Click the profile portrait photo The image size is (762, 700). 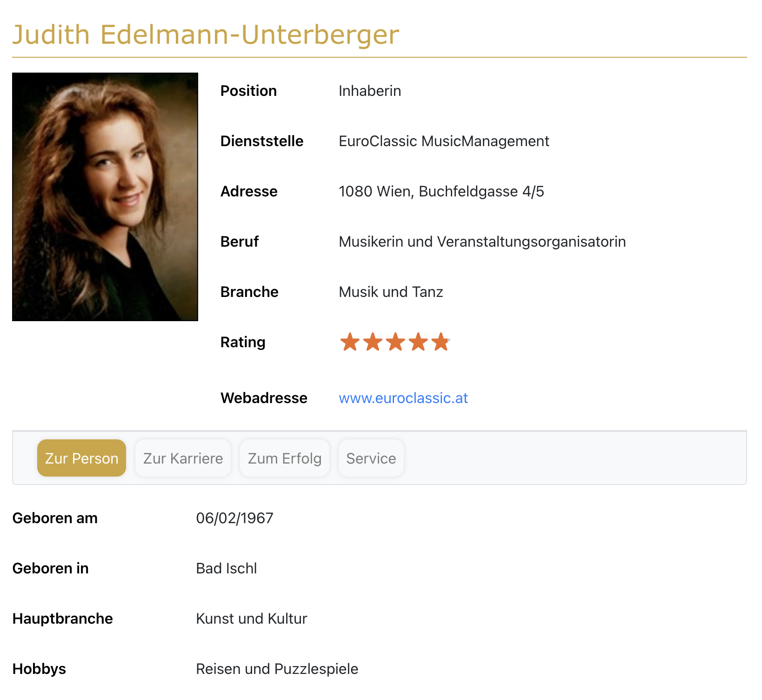pos(105,197)
